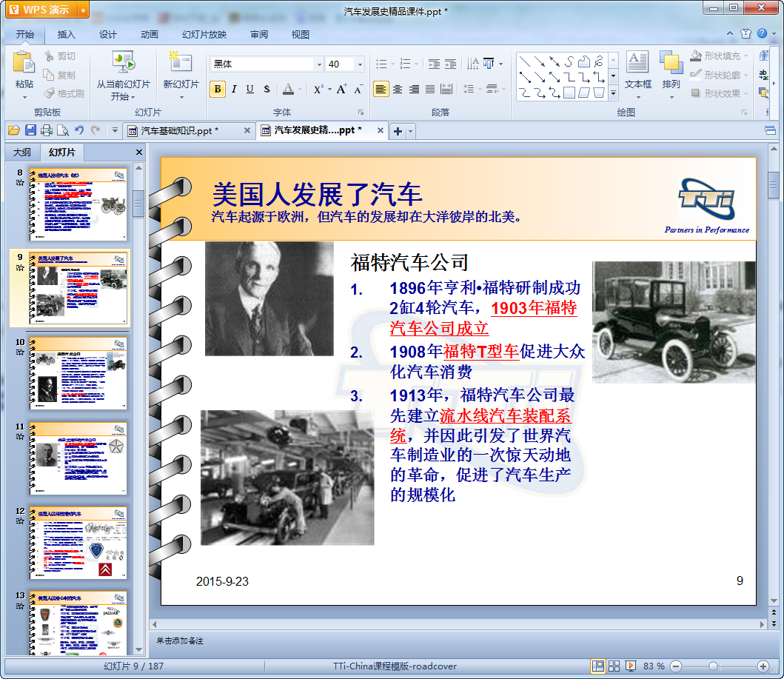
Task: Click the Center align text icon
Action: [x=398, y=90]
